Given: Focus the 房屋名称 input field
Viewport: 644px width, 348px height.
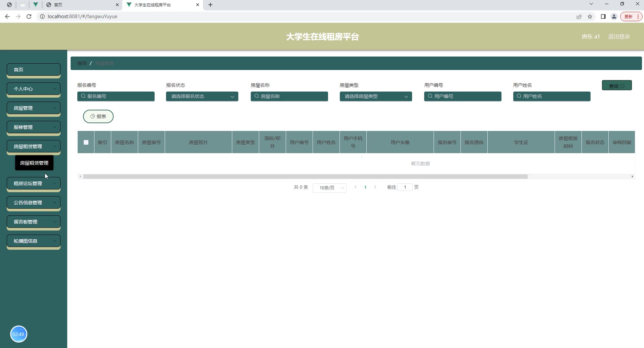Looking at the screenshot, I should click(289, 96).
